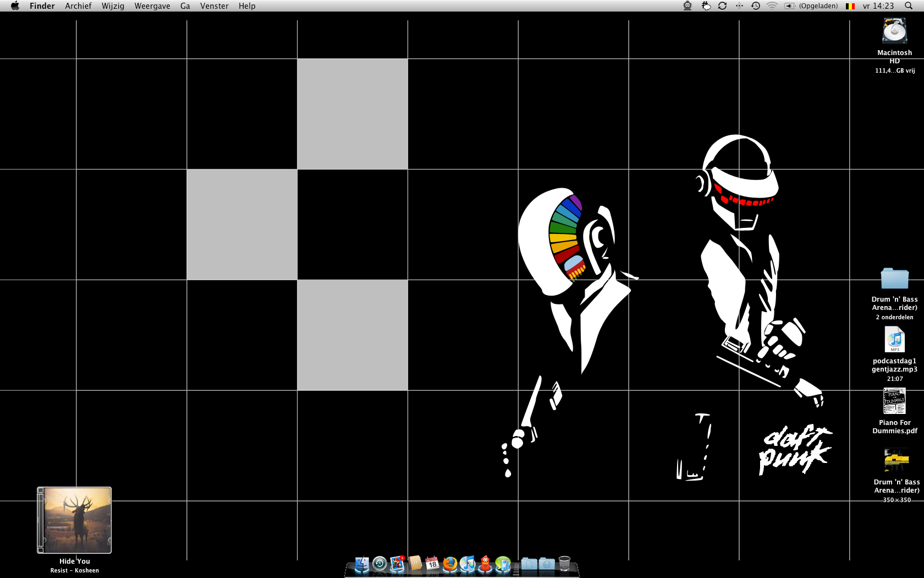Click the Piano For Dummies.pdf filename label
Viewport: 924px width, 578px height.
click(x=895, y=427)
